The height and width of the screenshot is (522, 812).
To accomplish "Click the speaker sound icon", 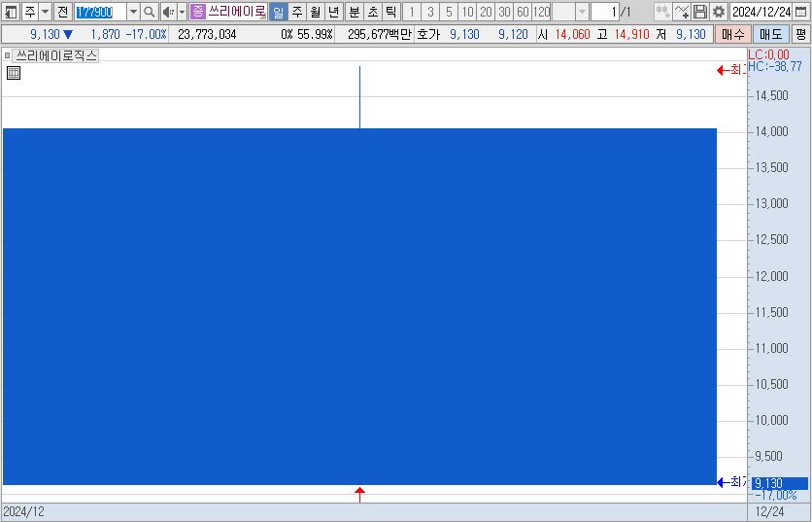I will (168, 12).
